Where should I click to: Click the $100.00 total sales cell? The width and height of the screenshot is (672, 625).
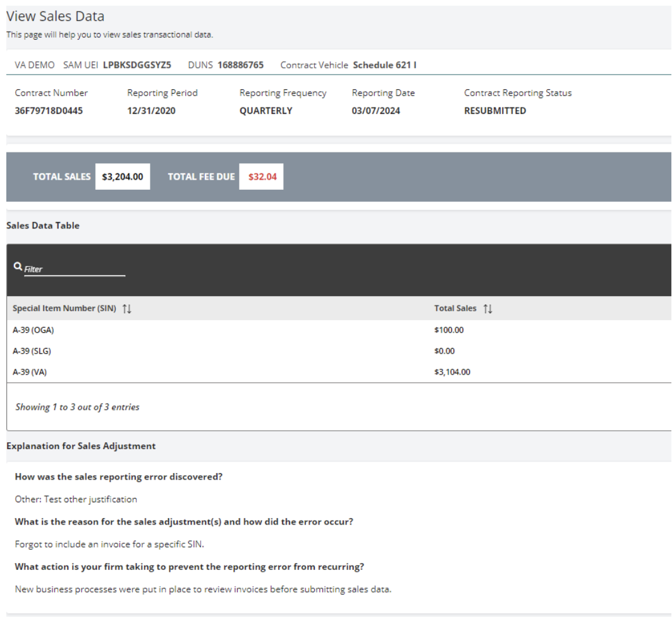[449, 330]
